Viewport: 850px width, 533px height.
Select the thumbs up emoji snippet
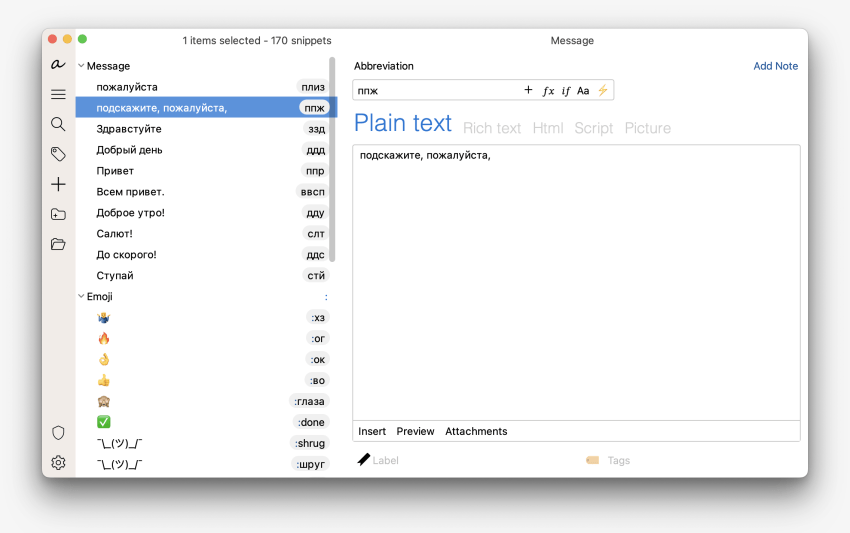tap(104, 381)
